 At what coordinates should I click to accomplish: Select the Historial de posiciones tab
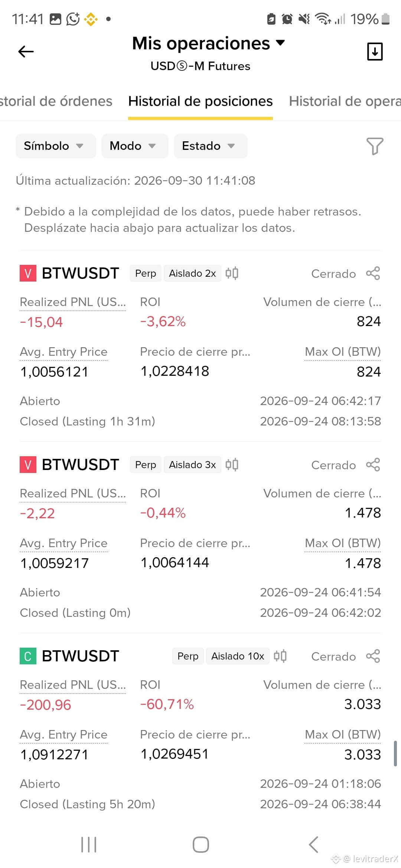click(200, 101)
